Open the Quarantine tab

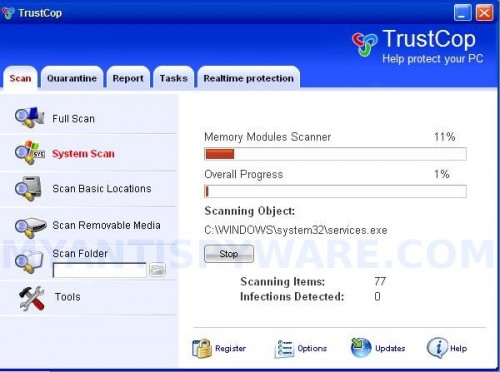pyautogui.click(x=72, y=78)
